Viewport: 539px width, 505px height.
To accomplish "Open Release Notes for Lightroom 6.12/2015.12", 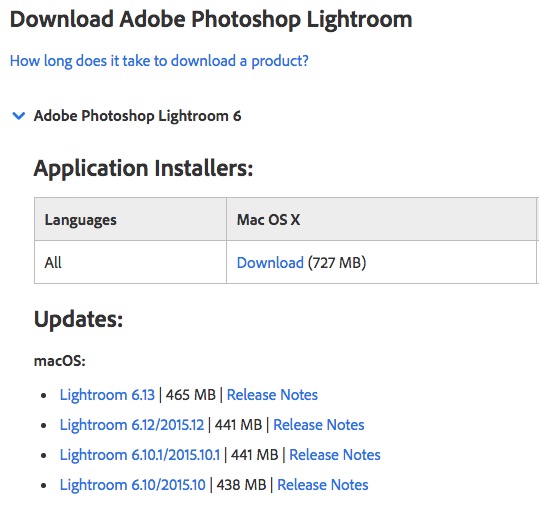I will pyautogui.click(x=319, y=425).
